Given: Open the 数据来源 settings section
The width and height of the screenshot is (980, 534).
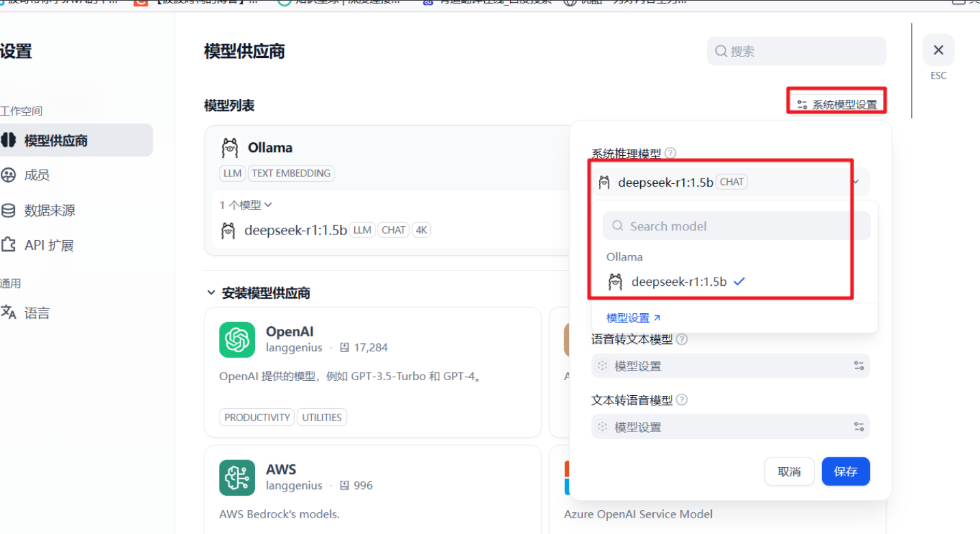Looking at the screenshot, I should [50, 210].
